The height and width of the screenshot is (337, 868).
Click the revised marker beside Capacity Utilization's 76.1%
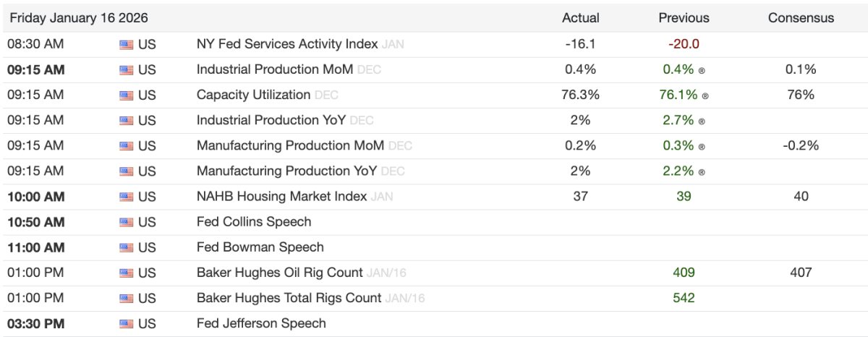(705, 95)
